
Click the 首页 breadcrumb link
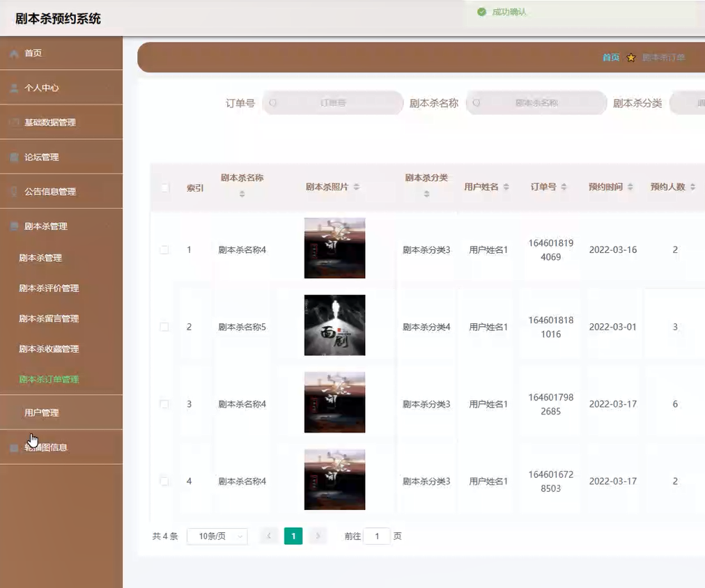pos(611,58)
